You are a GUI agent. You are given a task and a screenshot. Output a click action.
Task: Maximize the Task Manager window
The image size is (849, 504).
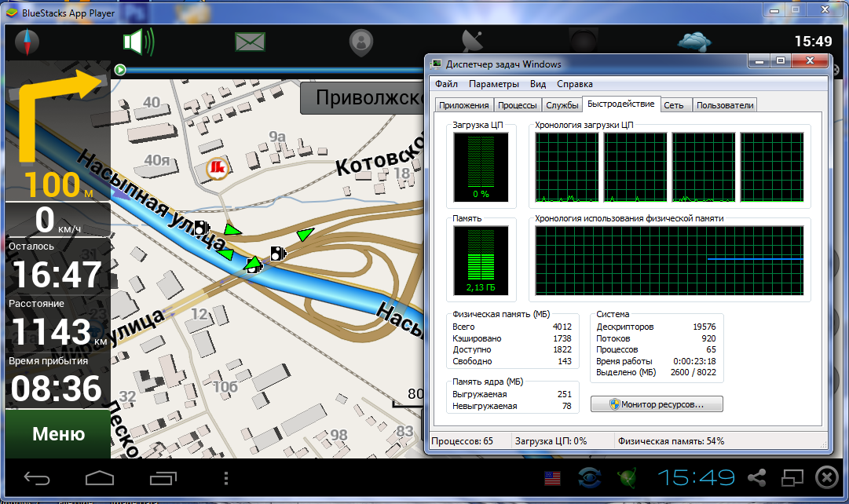780,61
